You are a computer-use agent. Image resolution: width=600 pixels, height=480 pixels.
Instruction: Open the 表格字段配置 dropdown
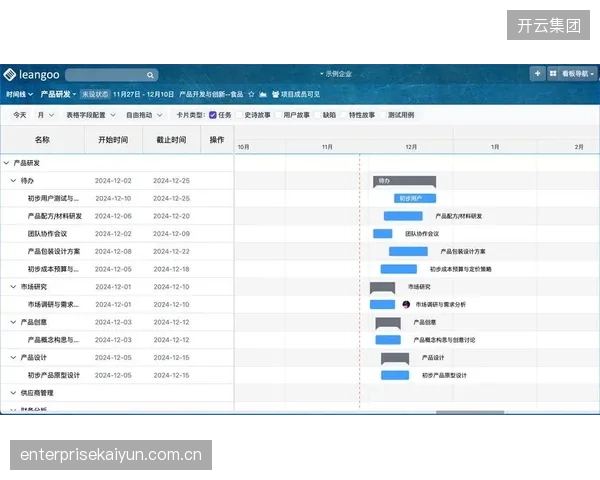(91, 115)
